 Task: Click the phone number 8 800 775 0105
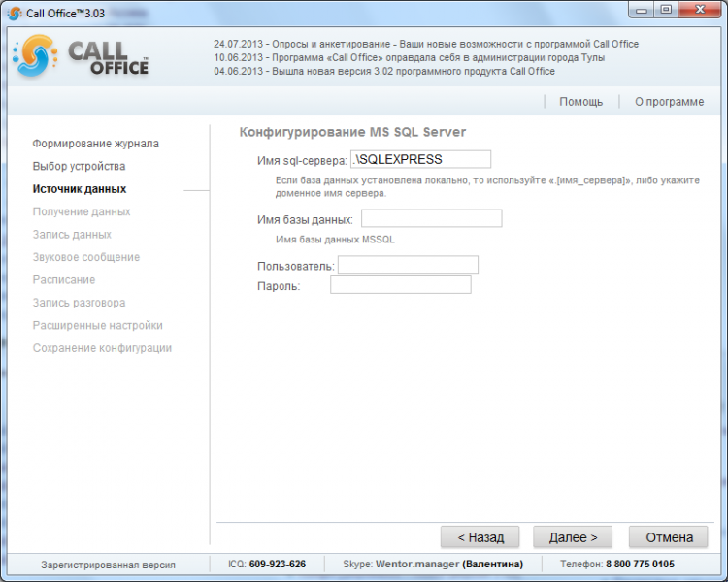coord(640,565)
